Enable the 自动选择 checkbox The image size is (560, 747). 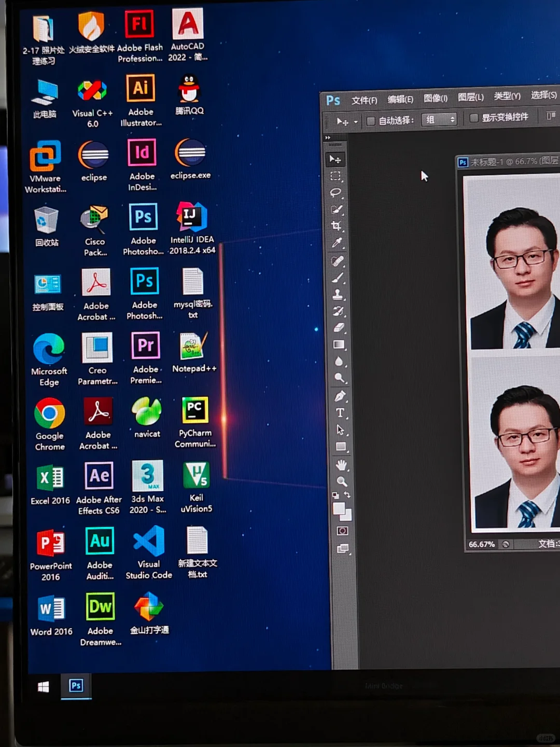[x=371, y=121]
